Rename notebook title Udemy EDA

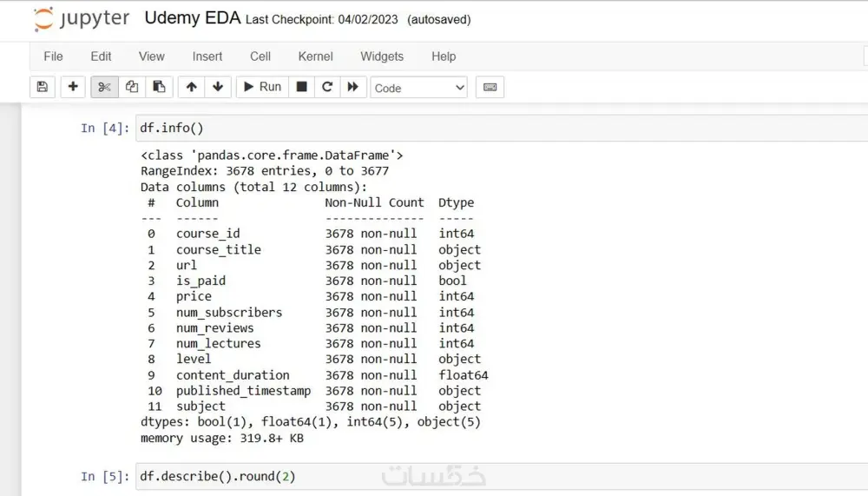coord(193,17)
